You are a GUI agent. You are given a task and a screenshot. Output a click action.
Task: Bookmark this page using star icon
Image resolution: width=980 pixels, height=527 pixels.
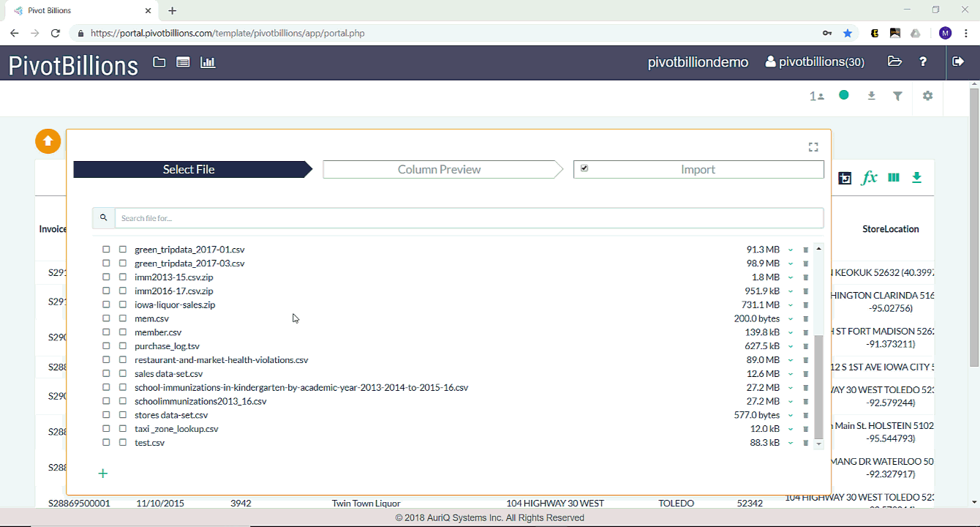pos(848,33)
